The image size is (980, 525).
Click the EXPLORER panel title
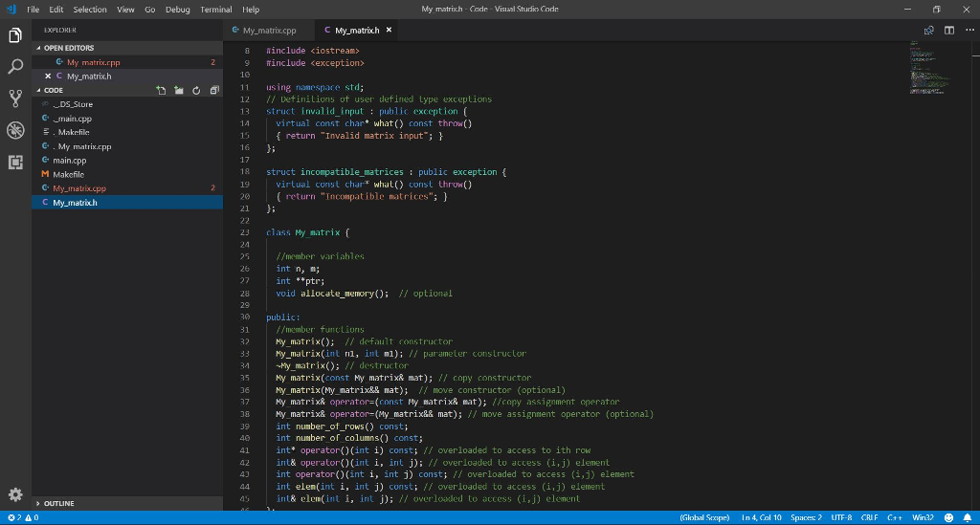pos(60,30)
